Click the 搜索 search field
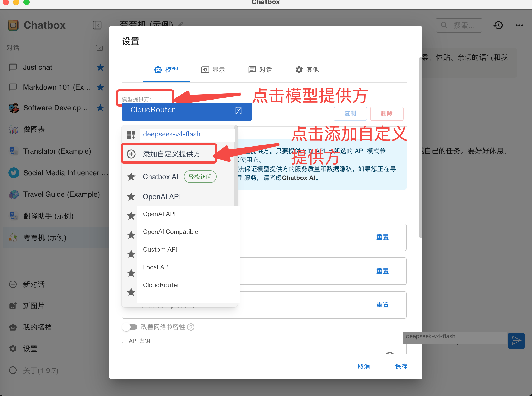 pyautogui.click(x=459, y=25)
